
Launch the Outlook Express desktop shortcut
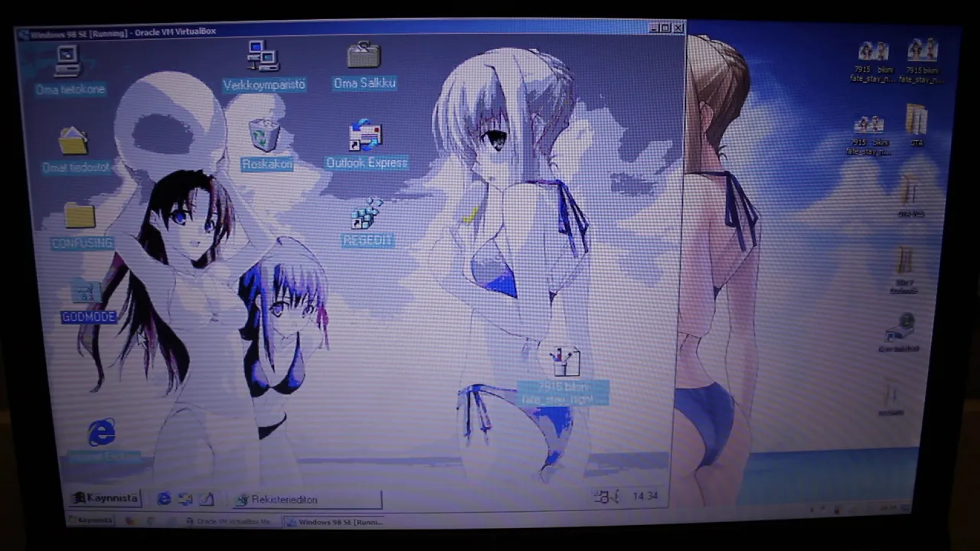(366, 145)
